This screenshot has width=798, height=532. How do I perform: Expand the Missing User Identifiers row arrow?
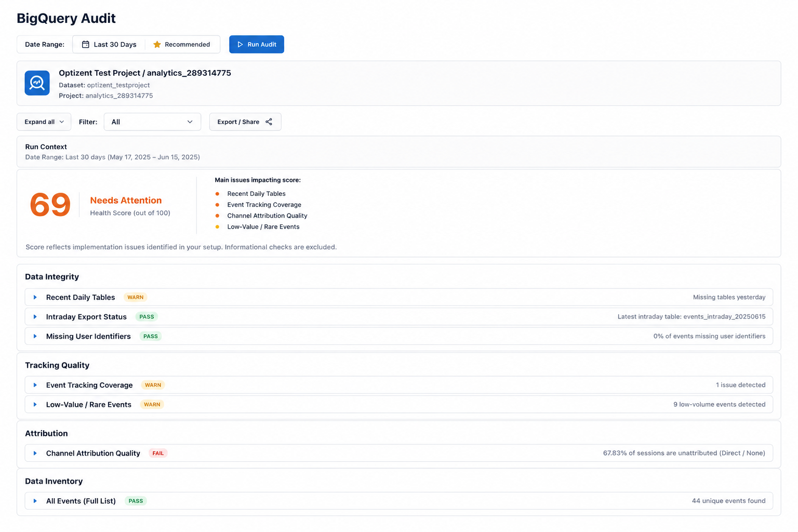(x=35, y=336)
